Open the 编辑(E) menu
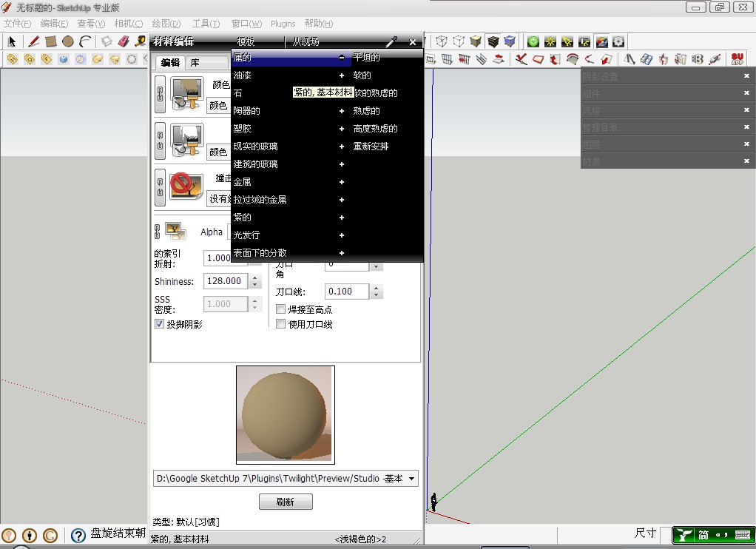This screenshot has width=756, height=549. coord(54,24)
